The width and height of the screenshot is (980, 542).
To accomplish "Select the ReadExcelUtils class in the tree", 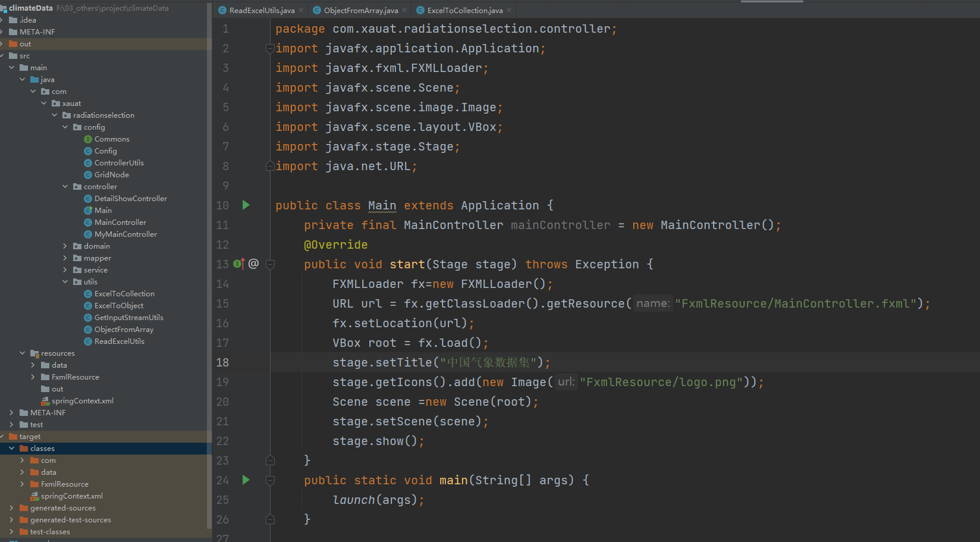I will click(x=119, y=342).
